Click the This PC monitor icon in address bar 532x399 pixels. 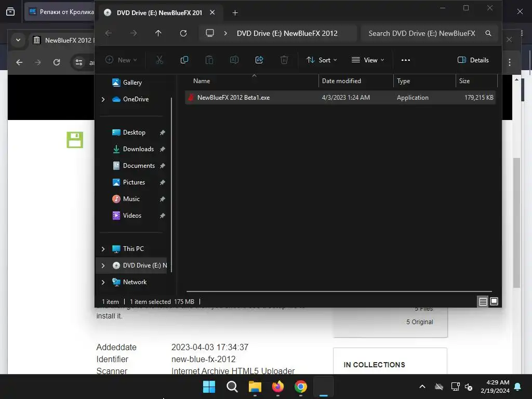coord(210,33)
